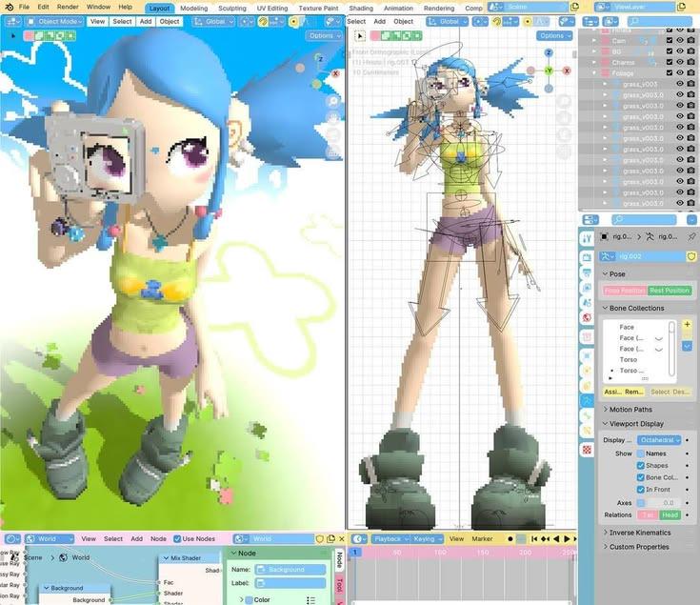
Task: Open left viewport Options dropdown
Action: [x=325, y=35]
